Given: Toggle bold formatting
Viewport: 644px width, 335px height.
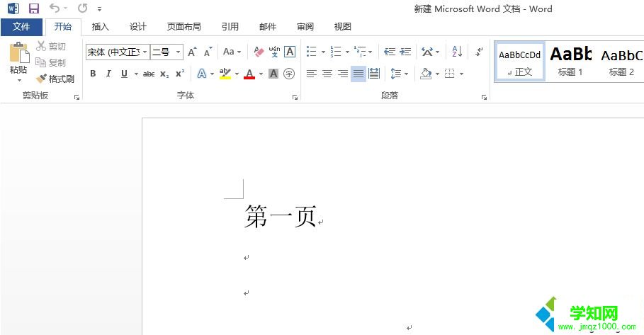Looking at the screenshot, I should pyautogui.click(x=94, y=74).
